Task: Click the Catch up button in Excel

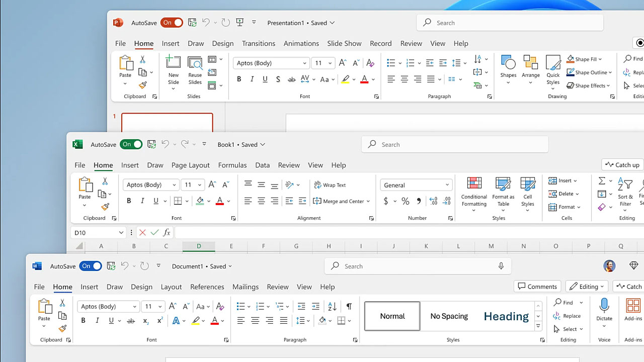Action: click(x=622, y=165)
